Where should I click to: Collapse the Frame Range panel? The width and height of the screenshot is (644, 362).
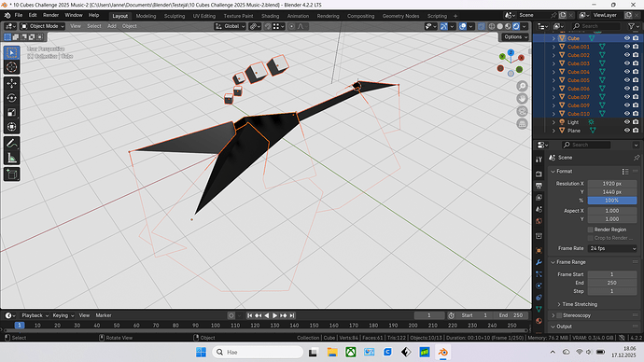click(553, 262)
